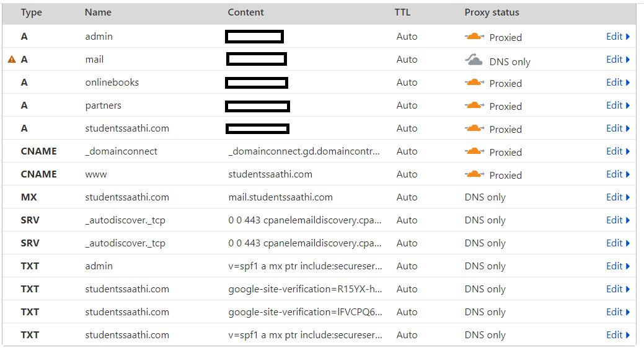Click the google-site-verification=R15YX TXT content
This screenshot has height=350, width=644.
[x=304, y=289]
